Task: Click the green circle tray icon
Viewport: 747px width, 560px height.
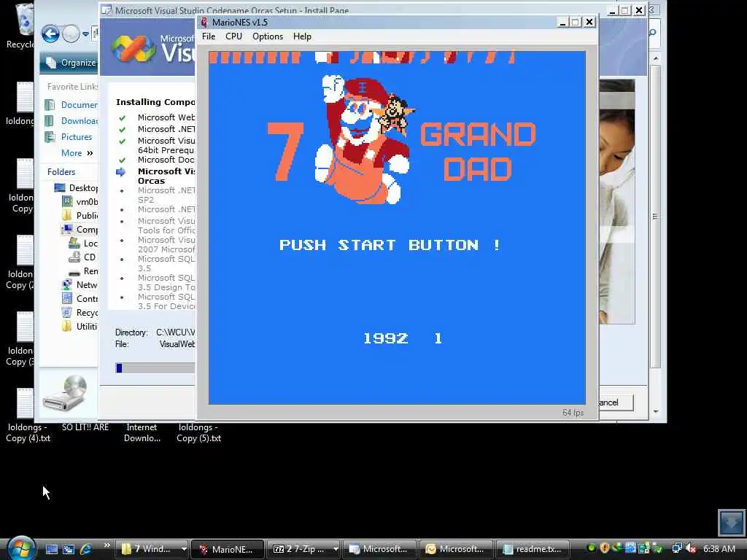Action: tap(591, 548)
